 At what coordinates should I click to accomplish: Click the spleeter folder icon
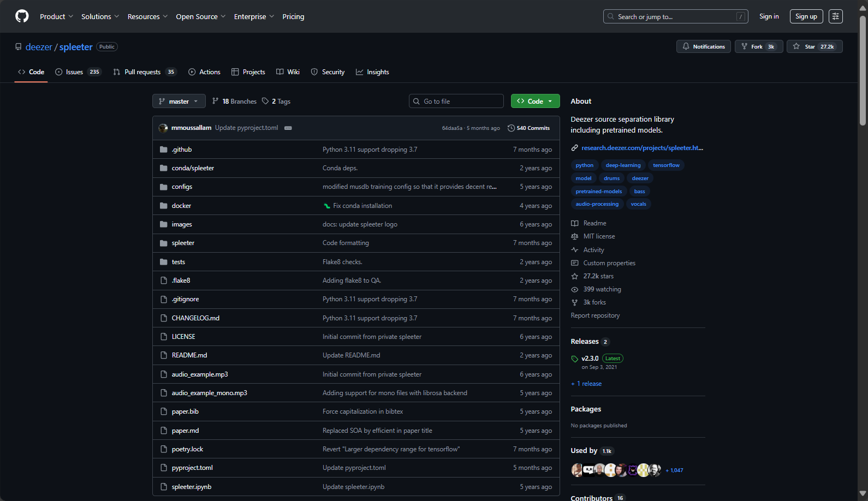163,243
